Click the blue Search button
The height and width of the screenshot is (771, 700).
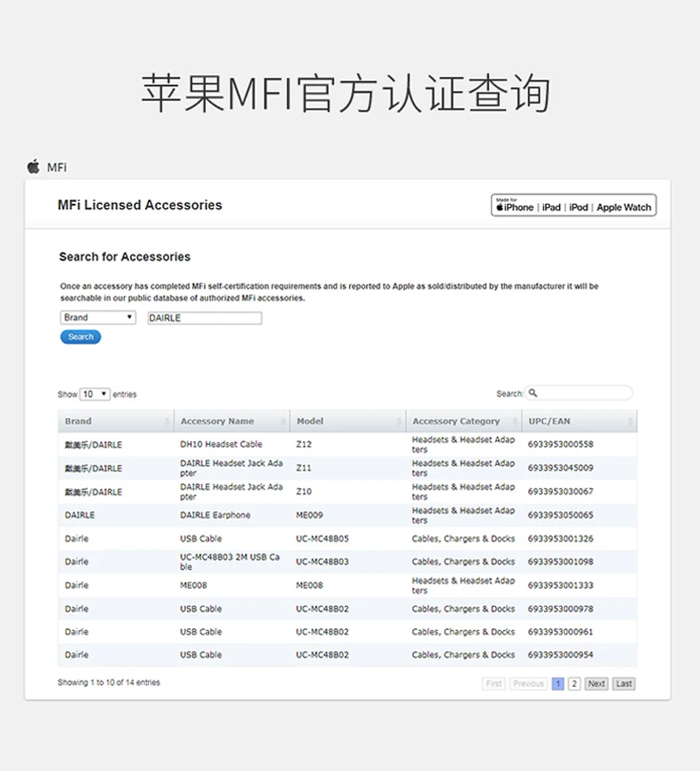[x=81, y=337]
